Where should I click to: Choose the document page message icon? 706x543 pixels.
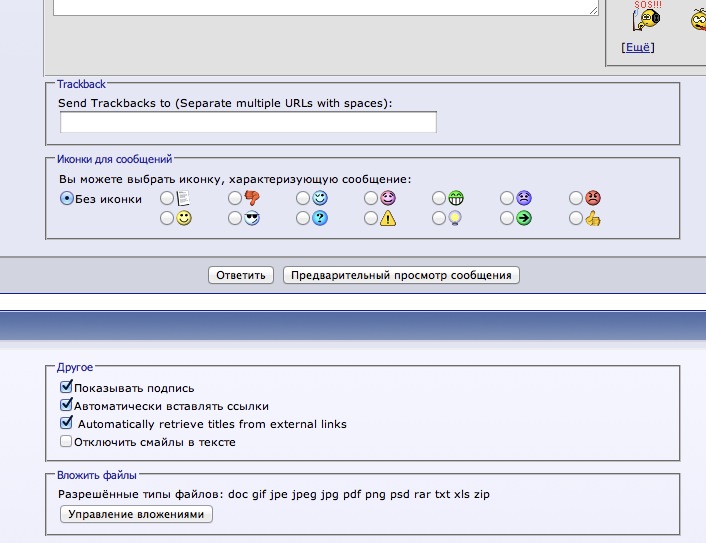pyautogui.click(x=167, y=198)
